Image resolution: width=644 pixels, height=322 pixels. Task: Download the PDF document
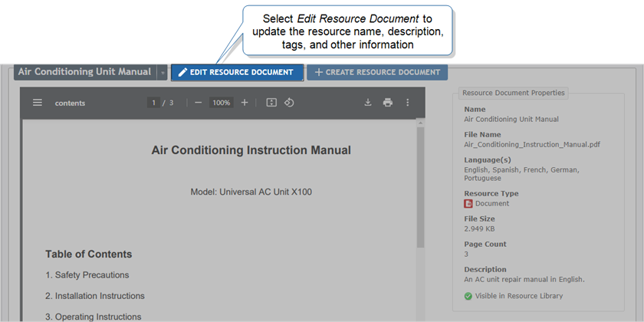pyautogui.click(x=368, y=103)
